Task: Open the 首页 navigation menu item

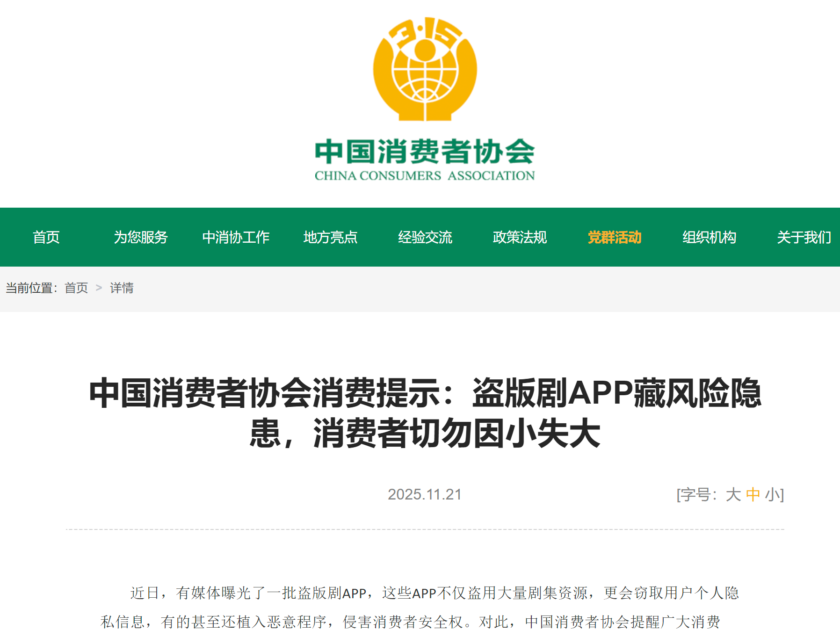Action: pyautogui.click(x=46, y=237)
